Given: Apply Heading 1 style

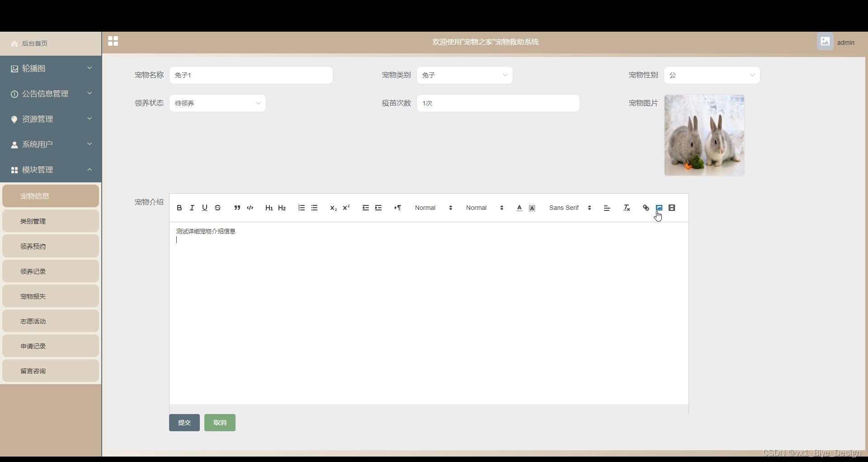Looking at the screenshot, I should click(269, 208).
